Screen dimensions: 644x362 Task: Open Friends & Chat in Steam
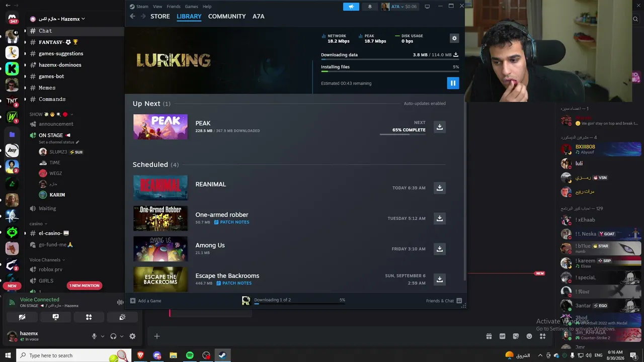point(444,301)
